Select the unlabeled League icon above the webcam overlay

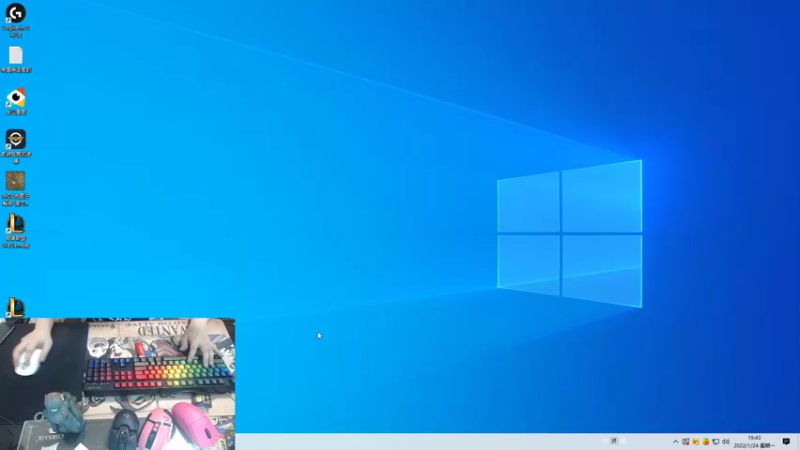click(16, 308)
